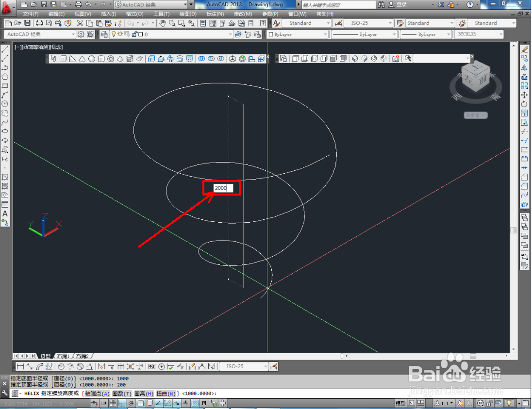Screen dimensions: 532x409
Task: Switch to the 布局2 layout tab
Action: click(82, 356)
